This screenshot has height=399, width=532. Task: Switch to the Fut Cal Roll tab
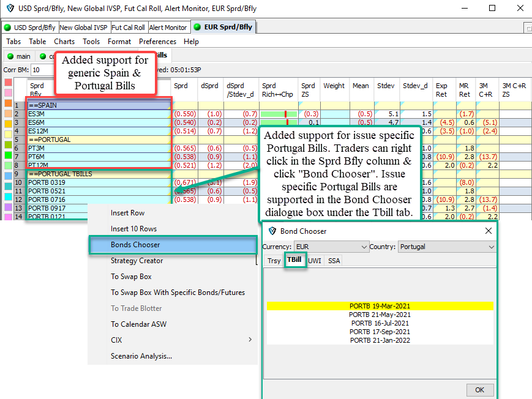(x=128, y=28)
